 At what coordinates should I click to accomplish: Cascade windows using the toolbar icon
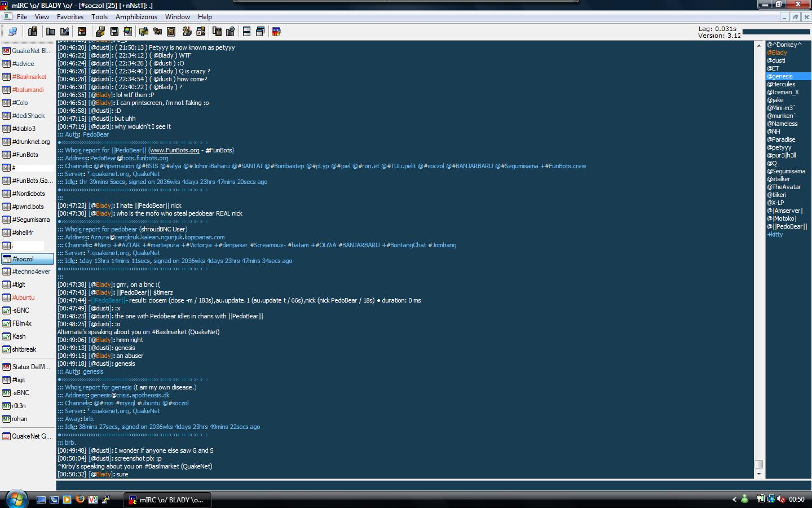click(260, 32)
